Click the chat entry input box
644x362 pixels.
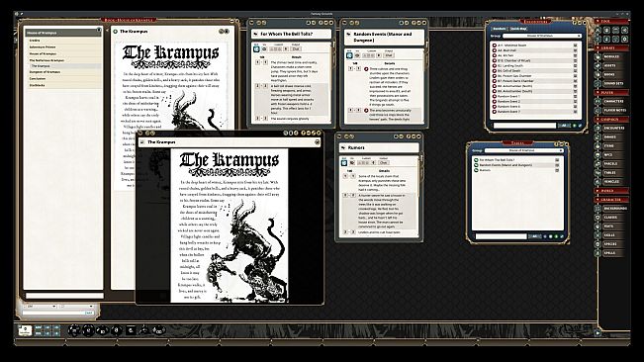click(x=58, y=313)
